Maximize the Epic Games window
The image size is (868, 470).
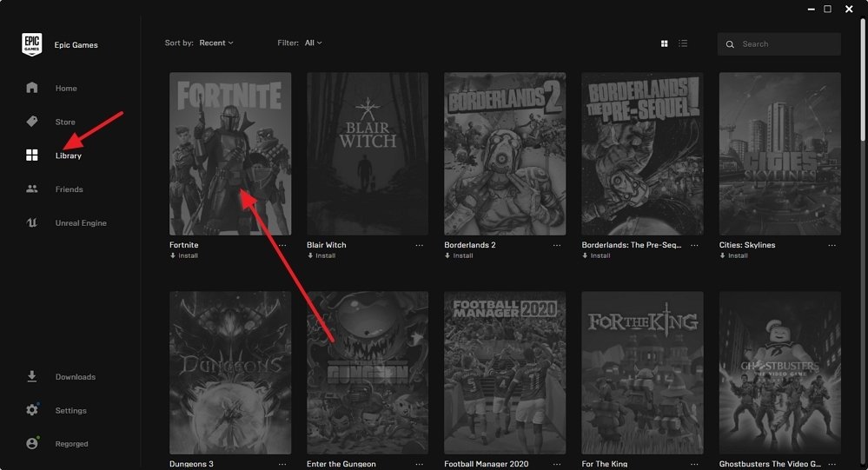(827, 9)
